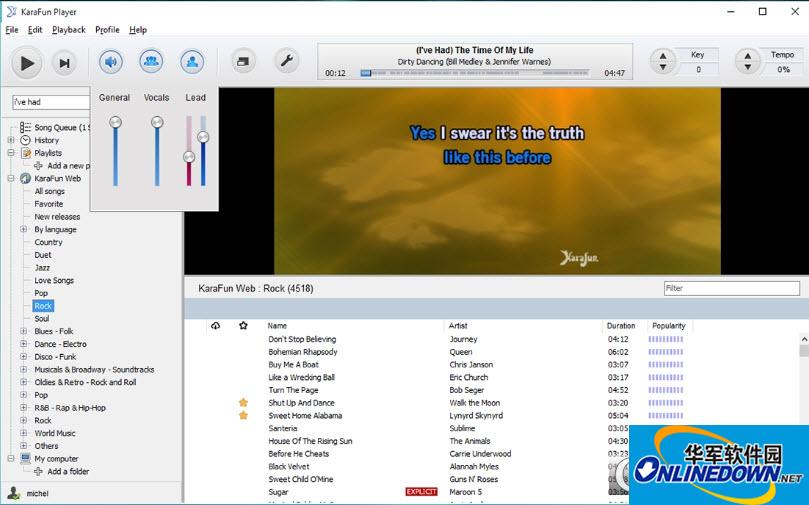809x505 pixels.
Task: Sort songs by the Duration column
Action: click(x=621, y=325)
